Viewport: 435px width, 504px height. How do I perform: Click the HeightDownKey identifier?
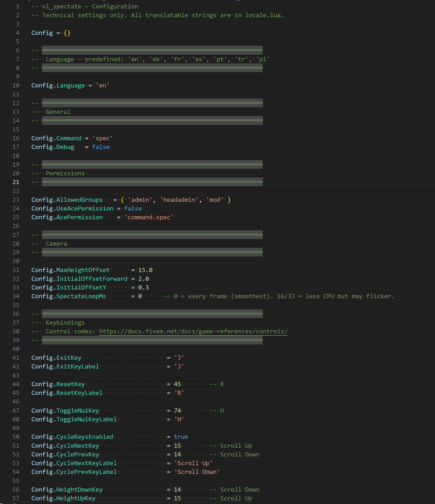coord(79,489)
